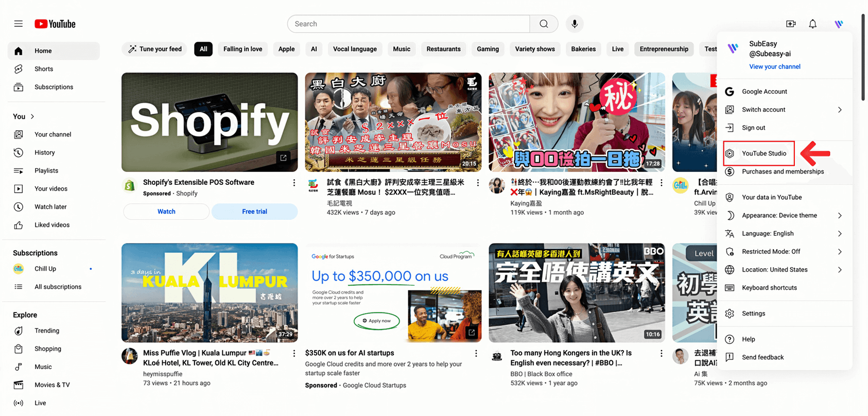Expand Location: United States submenu
The image size is (868, 416).
[x=785, y=270]
